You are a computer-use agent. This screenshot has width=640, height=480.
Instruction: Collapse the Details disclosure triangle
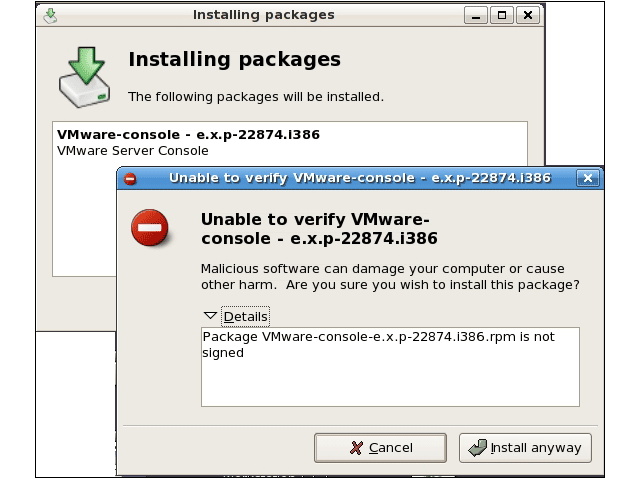tap(210, 316)
